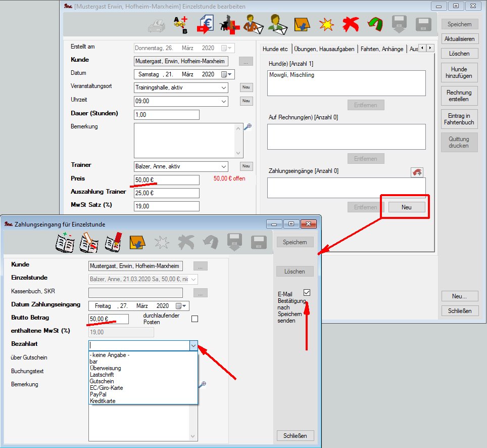Open the Veranstaltungsort dropdown
The image size is (487, 448).
(224, 87)
